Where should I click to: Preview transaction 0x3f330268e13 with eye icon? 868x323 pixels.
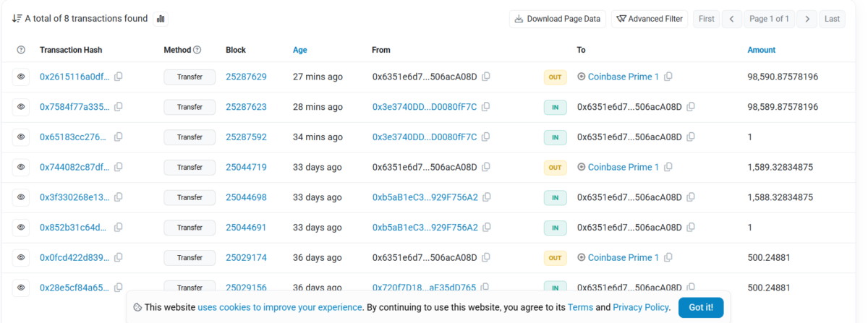point(21,197)
